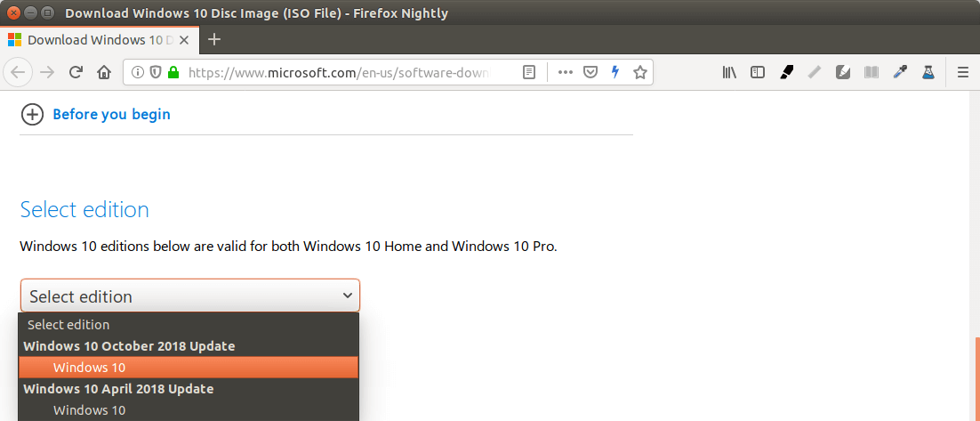Viewport: 980px width, 421px height.
Task: Click the URL address field
Action: 338,72
